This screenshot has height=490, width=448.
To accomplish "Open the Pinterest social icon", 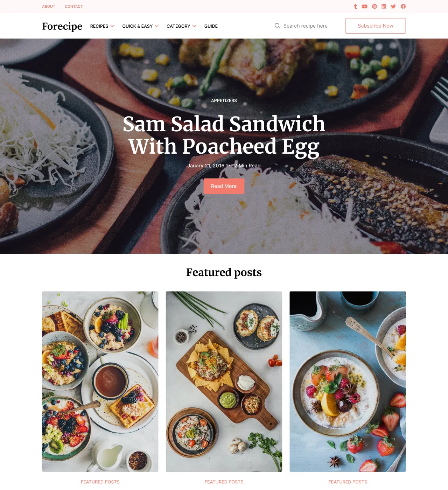I will pyautogui.click(x=374, y=6).
